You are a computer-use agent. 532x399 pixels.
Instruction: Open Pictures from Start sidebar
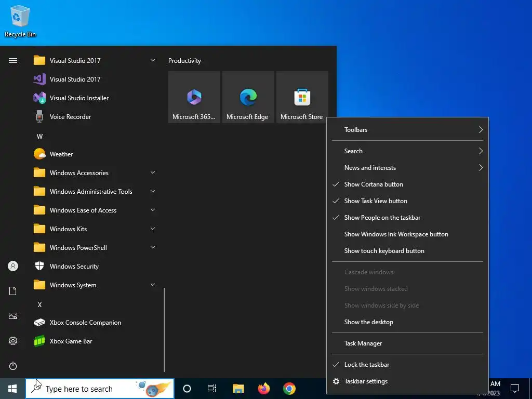(13, 316)
